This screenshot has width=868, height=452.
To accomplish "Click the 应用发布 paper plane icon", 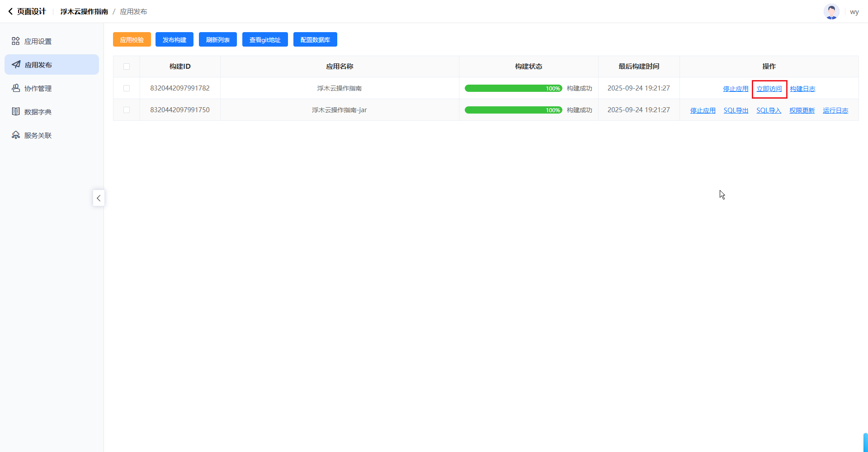I will tap(16, 65).
